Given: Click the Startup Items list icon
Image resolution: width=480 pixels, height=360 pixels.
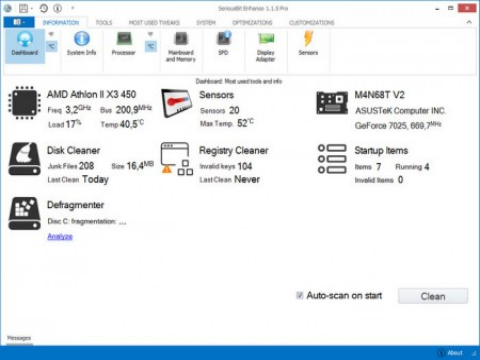Looking at the screenshot, I should point(332,159).
